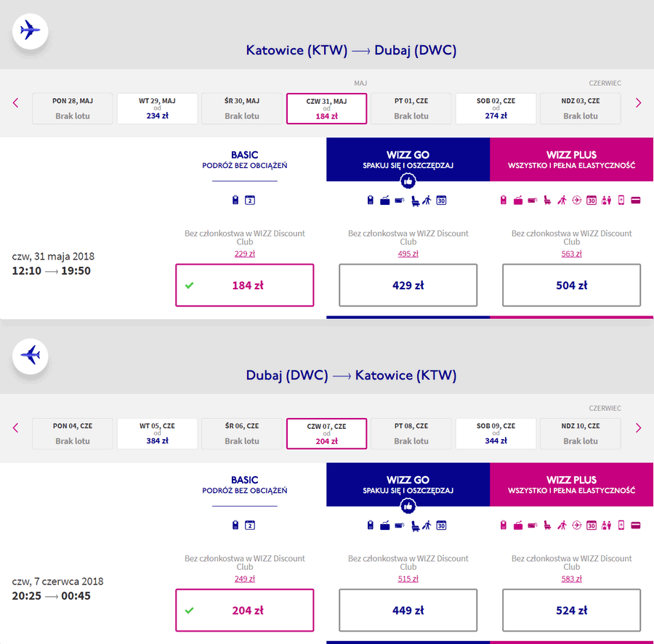The height and width of the screenshot is (644, 654).
Task: Click the outbound flight airplane icon
Action: point(30,31)
